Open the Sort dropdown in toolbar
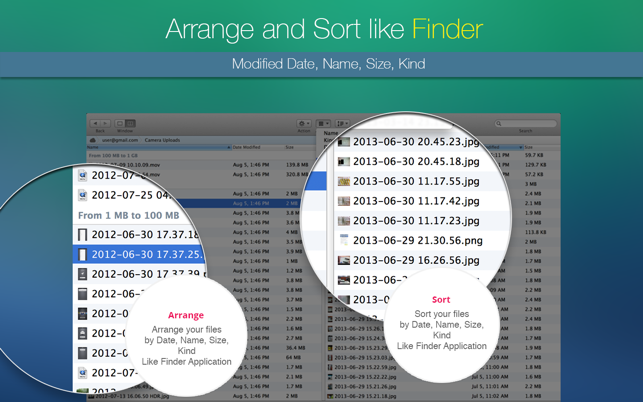Image resolution: width=643 pixels, height=402 pixels. click(x=342, y=123)
